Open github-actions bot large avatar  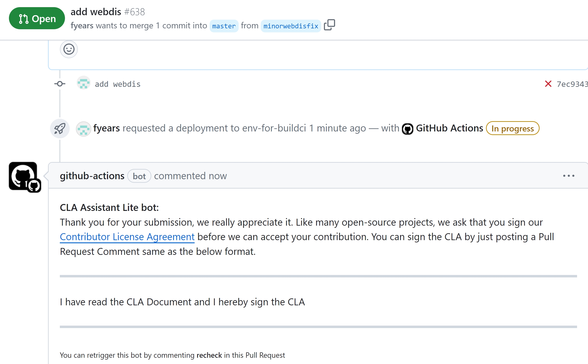tap(23, 176)
